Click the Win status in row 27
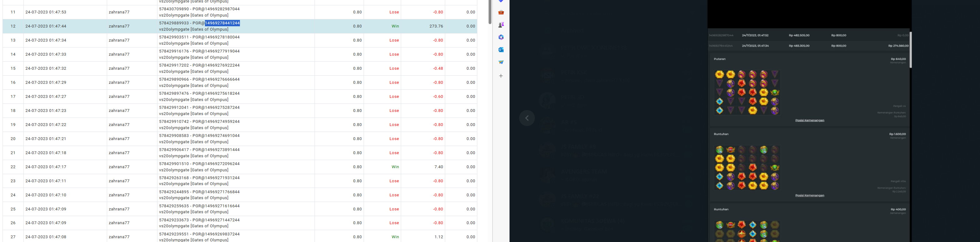980x242 pixels. point(395,237)
